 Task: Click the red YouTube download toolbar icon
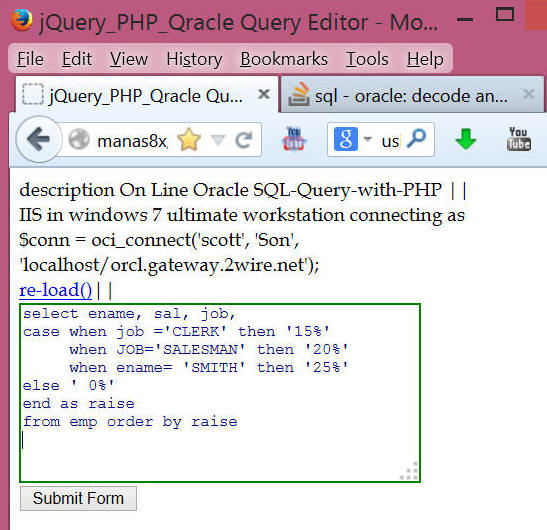point(294,139)
